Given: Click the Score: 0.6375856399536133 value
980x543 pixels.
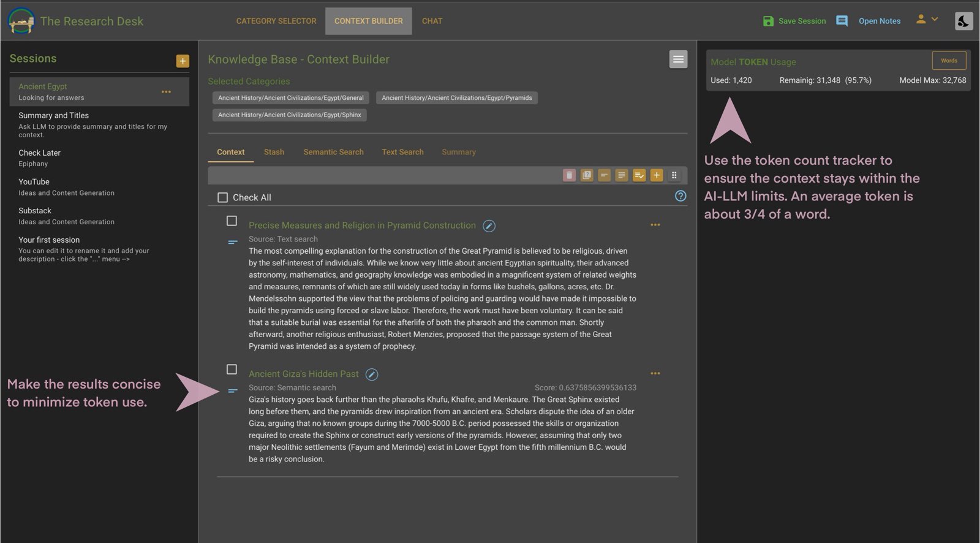Looking at the screenshot, I should [586, 387].
